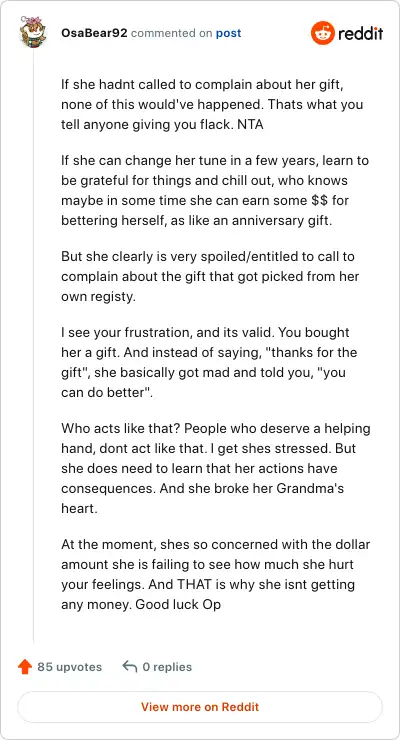Click the closing "Good luck Op" text

point(178,604)
